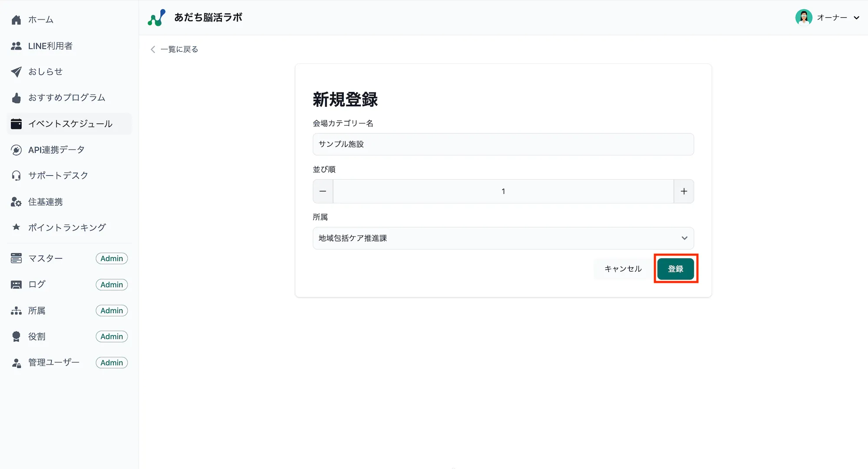This screenshot has height=469, width=868.
Task: Click the 会場カテゴリー名 input field
Action: [x=503, y=144]
